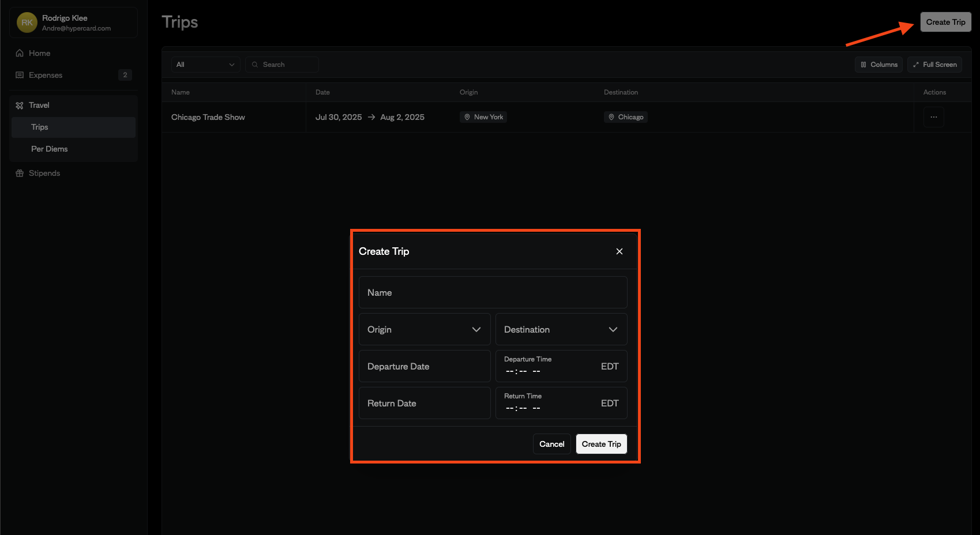The image size is (980, 535).
Task: Toggle Full Screen view of table
Action: pyautogui.click(x=934, y=65)
